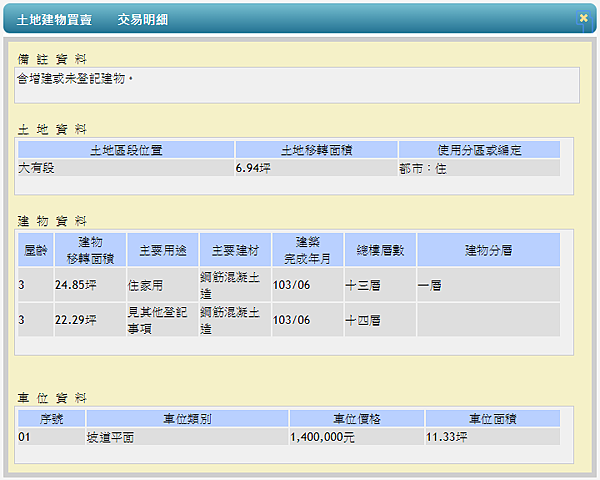The height and width of the screenshot is (480, 600).
Task: Select the 大有段 land section cell
Action: point(126,168)
